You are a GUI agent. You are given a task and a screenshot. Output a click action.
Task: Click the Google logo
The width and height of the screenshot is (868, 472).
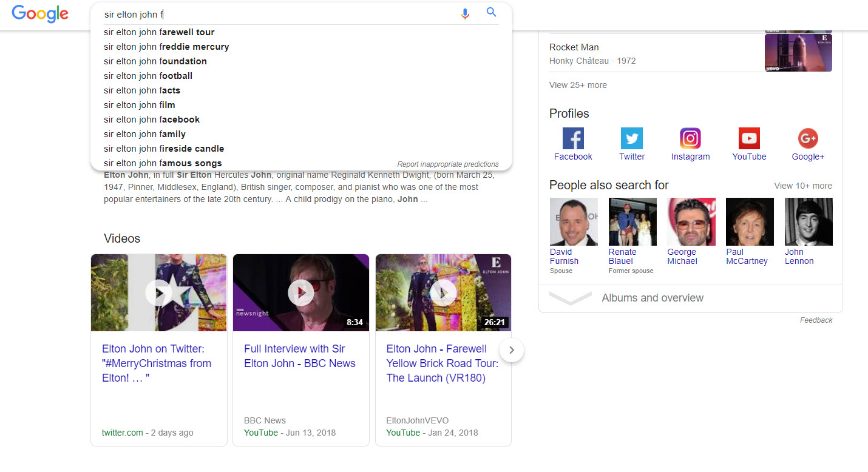[x=40, y=14]
